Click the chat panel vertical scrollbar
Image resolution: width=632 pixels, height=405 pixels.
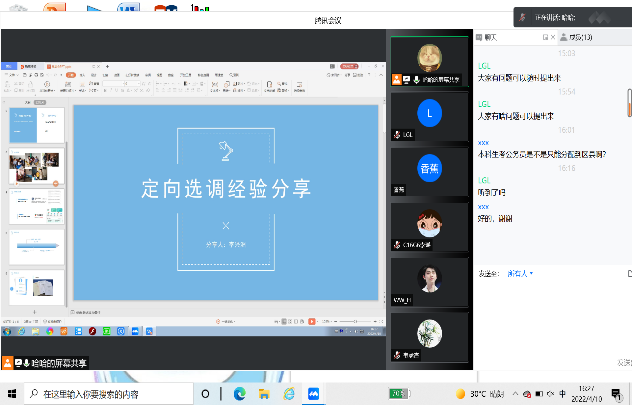[x=628, y=100]
